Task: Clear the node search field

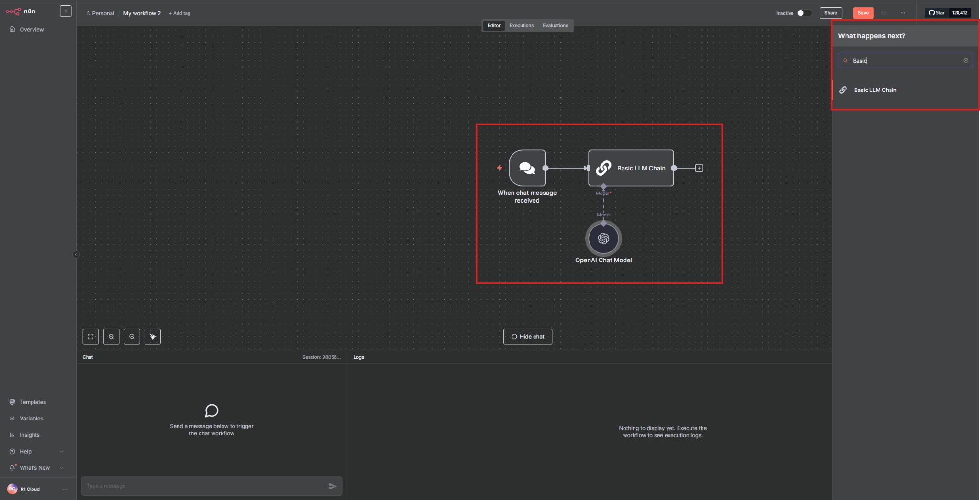Action: click(966, 60)
